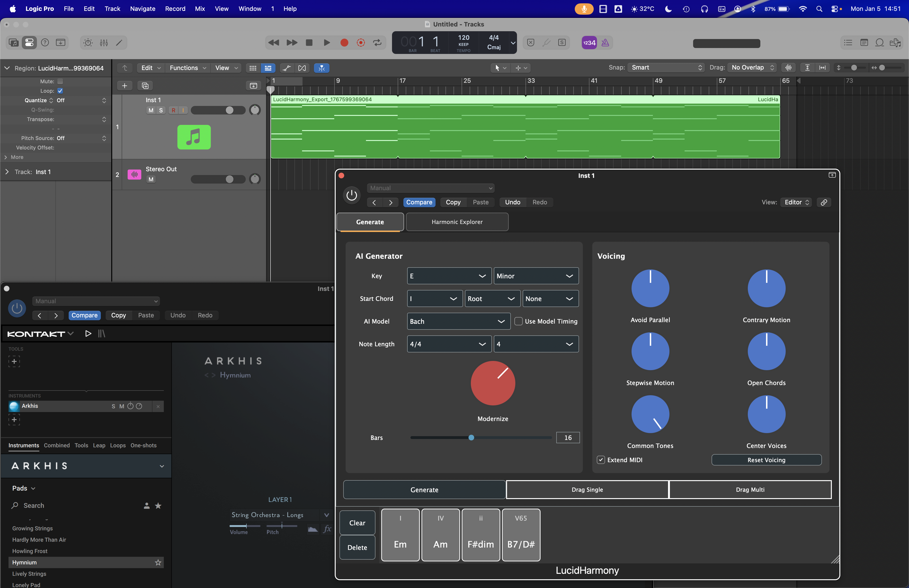Open the List Editors icon

pos(848,43)
